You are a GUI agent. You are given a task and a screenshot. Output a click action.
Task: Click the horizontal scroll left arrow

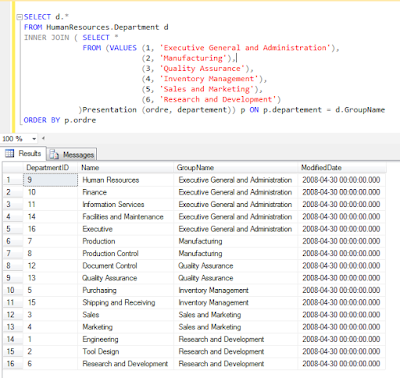point(43,138)
